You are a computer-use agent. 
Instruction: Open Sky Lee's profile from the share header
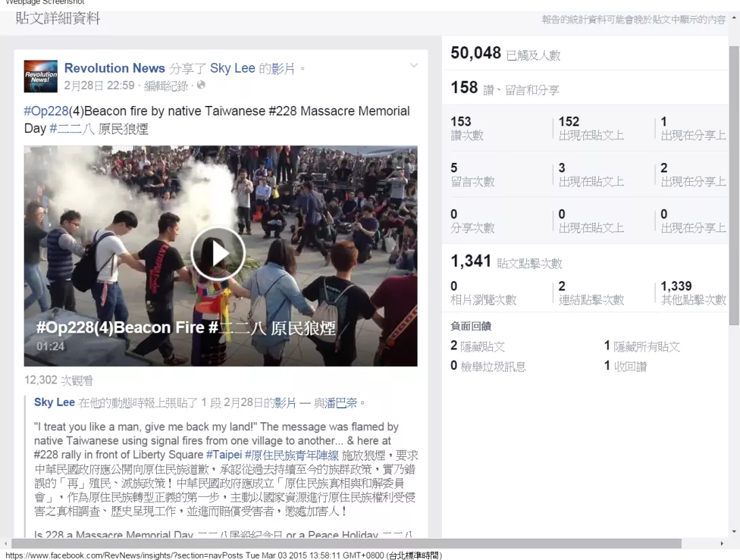coord(232,68)
